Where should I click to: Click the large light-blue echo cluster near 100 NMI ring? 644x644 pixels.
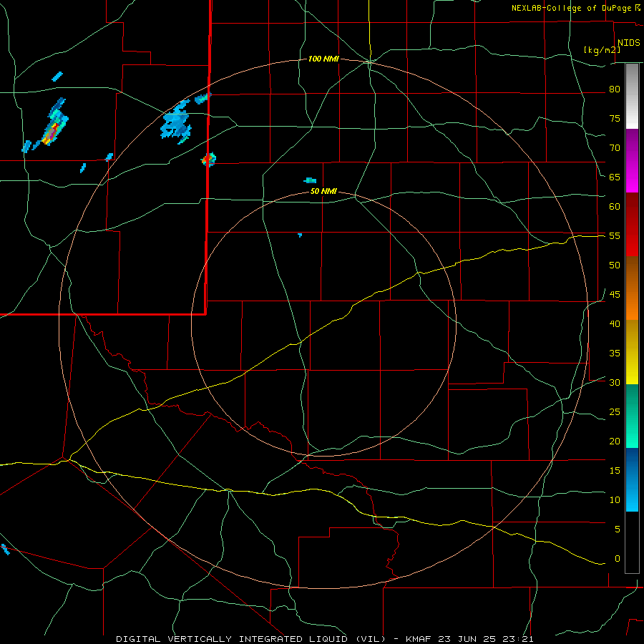coord(176,122)
